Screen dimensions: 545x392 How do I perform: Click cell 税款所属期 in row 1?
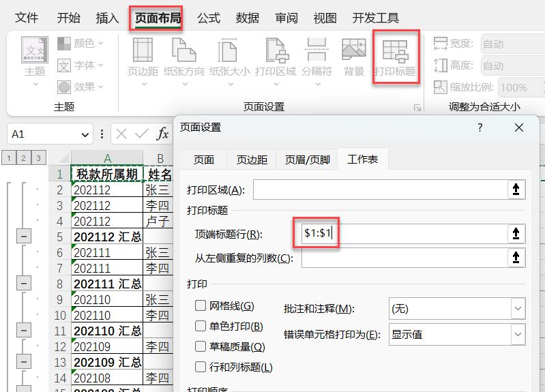[x=107, y=174]
